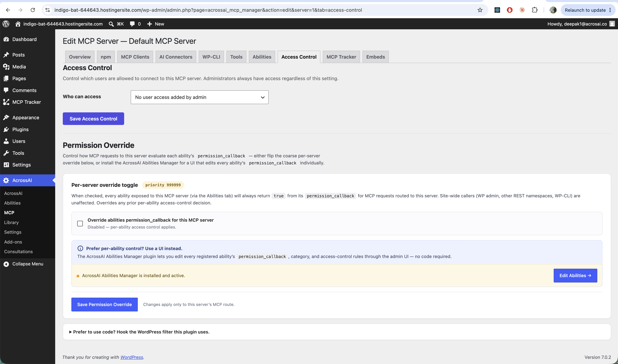Open the Who can access dropdown
The width and height of the screenshot is (618, 364).
pos(200,97)
